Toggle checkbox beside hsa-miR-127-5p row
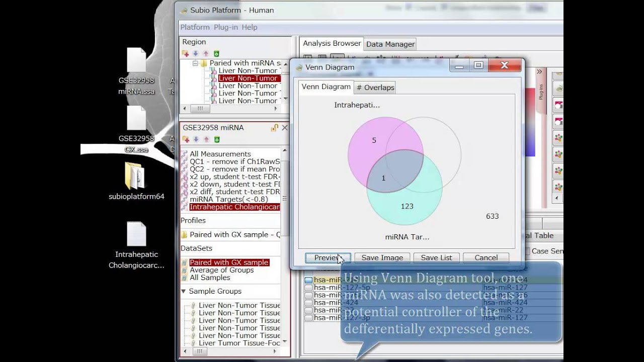644x362 pixels. [308, 288]
